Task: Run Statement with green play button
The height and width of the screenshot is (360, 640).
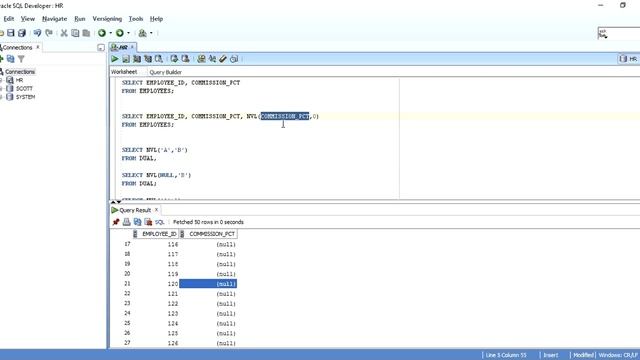Action: coord(115,59)
